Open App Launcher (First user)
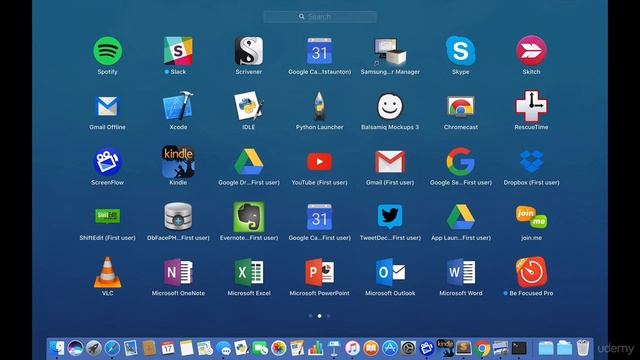 [460, 217]
